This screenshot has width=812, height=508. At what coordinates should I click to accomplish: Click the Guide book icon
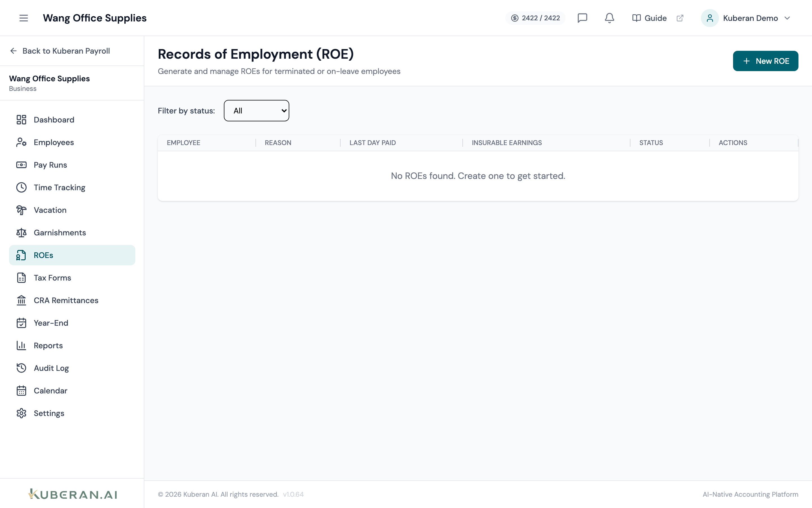tap(636, 18)
